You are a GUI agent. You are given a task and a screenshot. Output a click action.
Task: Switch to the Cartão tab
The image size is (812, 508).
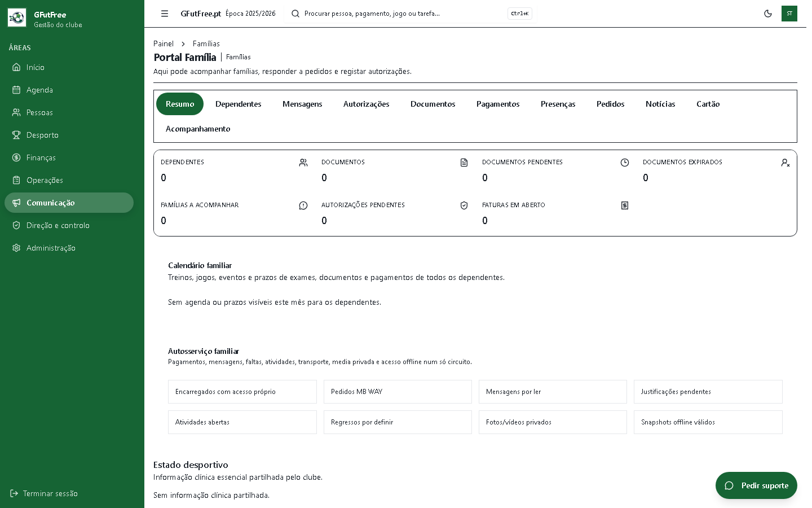tap(708, 104)
